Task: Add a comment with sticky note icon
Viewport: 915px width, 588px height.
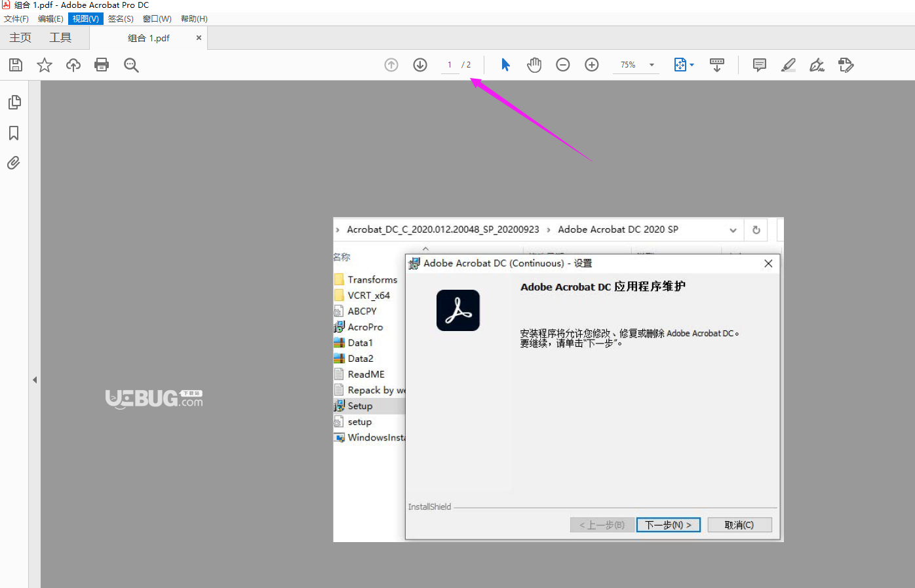Action: pyautogui.click(x=760, y=65)
